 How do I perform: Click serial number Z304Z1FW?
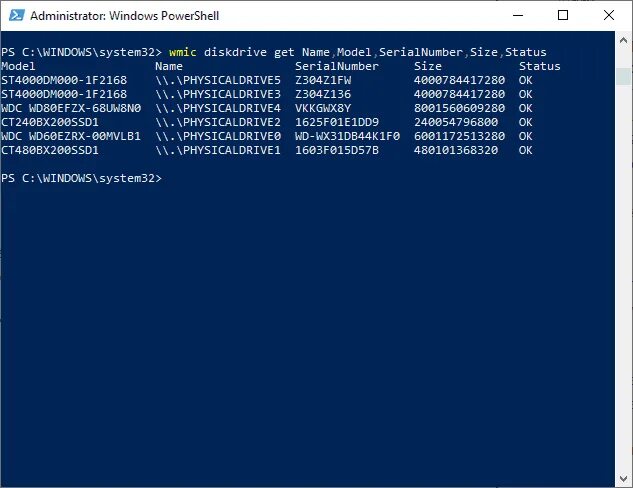pyautogui.click(x=323, y=80)
